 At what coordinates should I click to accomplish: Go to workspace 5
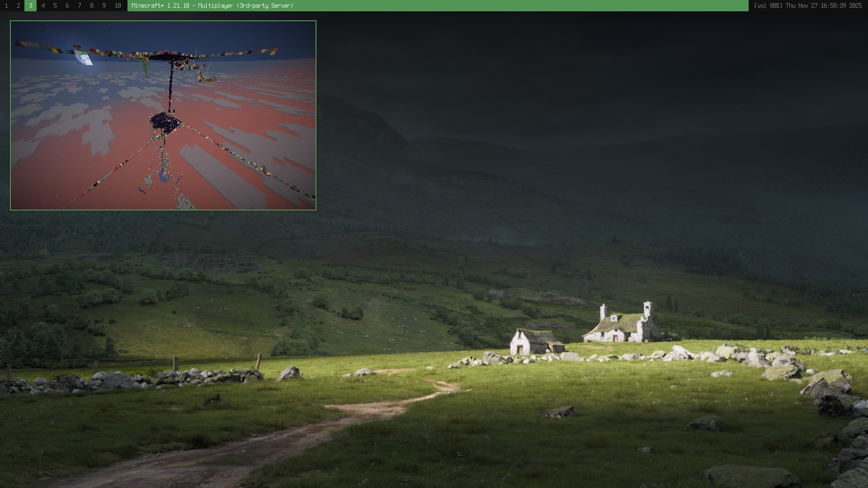(55, 5)
